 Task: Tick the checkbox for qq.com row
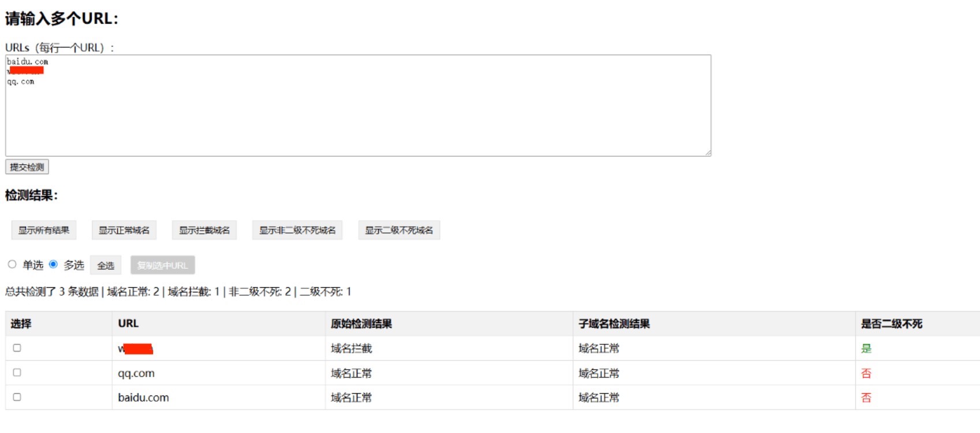(17, 373)
